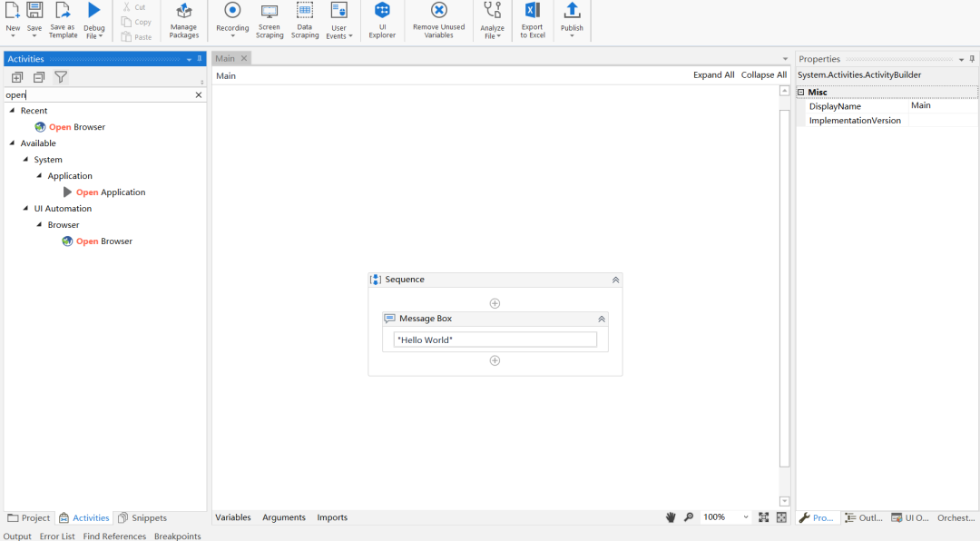Screen dimensions: 980x541
Task: Click Expand All in designer
Action: tap(714, 75)
